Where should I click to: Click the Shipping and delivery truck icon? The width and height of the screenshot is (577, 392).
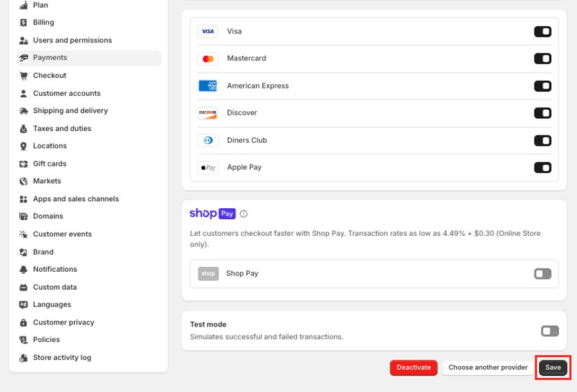click(x=24, y=111)
